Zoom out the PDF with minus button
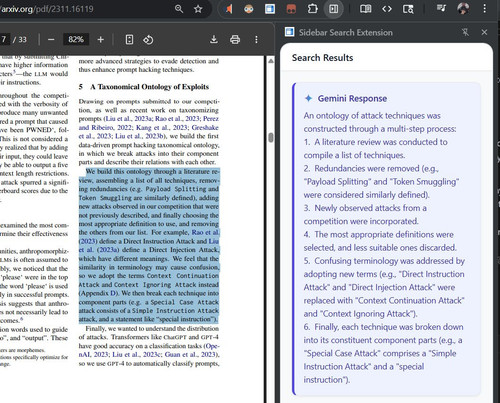This screenshot has width=500, height=403. [51, 40]
